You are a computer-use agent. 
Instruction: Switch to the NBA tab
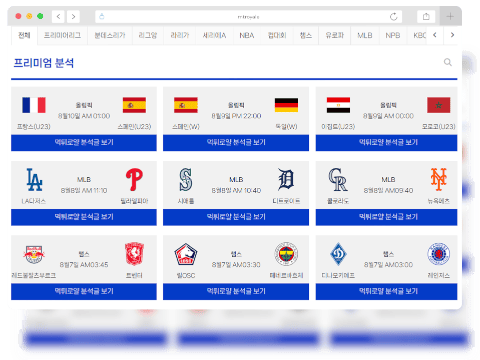pyautogui.click(x=247, y=35)
